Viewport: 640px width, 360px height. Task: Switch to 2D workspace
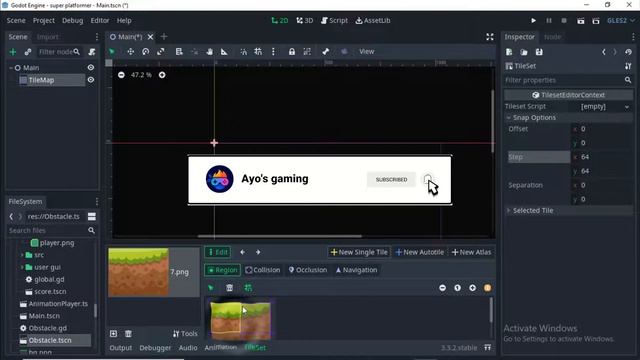280,20
